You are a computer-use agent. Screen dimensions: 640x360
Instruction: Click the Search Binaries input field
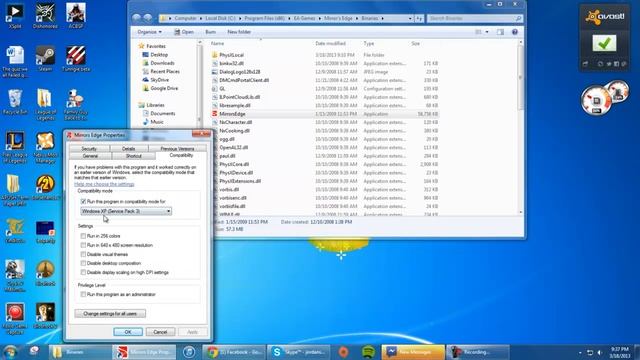coord(475,18)
